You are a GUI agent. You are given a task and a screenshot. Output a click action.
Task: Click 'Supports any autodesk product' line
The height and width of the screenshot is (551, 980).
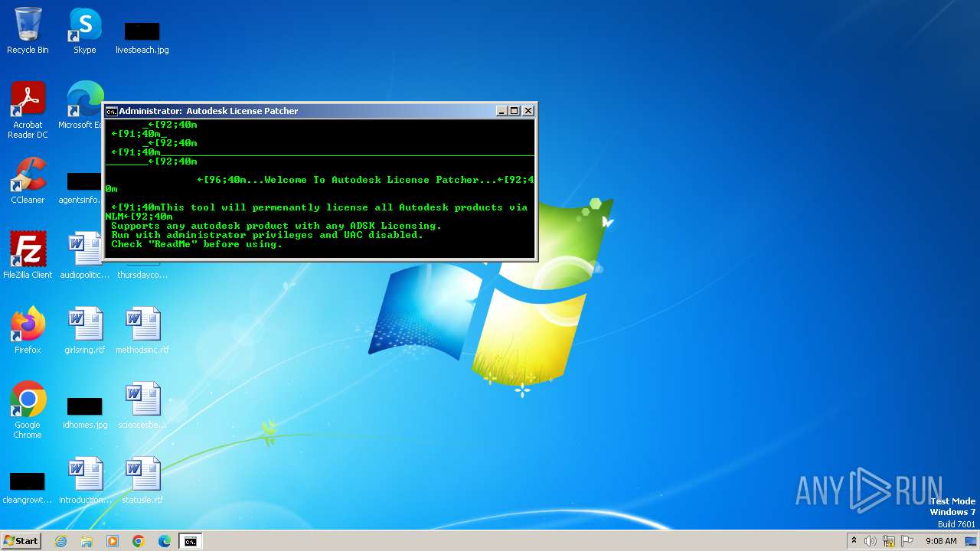pos(276,226)
